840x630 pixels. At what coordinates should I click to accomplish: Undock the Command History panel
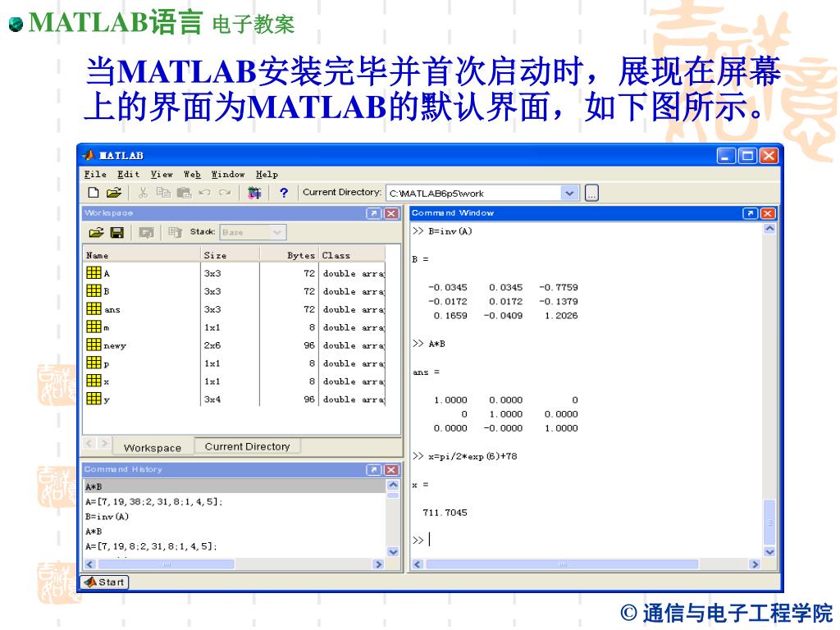point(373,470)
